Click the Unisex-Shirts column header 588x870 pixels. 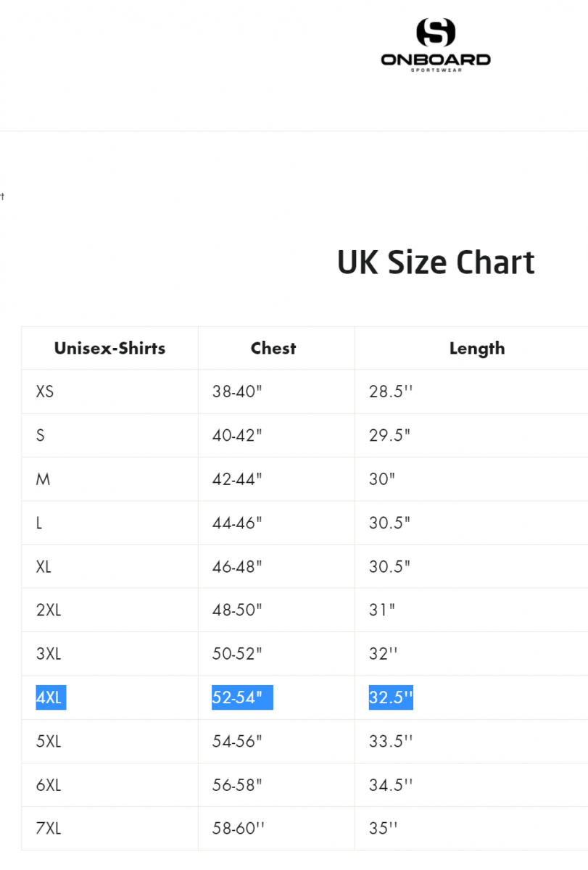coord(109,349)
